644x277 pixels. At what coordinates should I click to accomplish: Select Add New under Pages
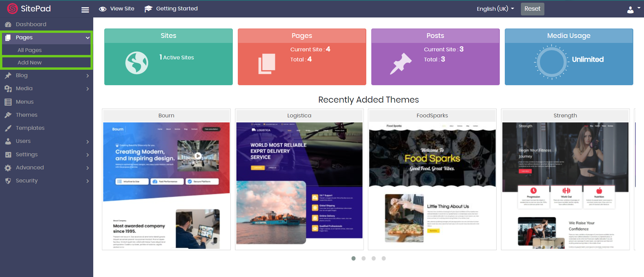30,63
